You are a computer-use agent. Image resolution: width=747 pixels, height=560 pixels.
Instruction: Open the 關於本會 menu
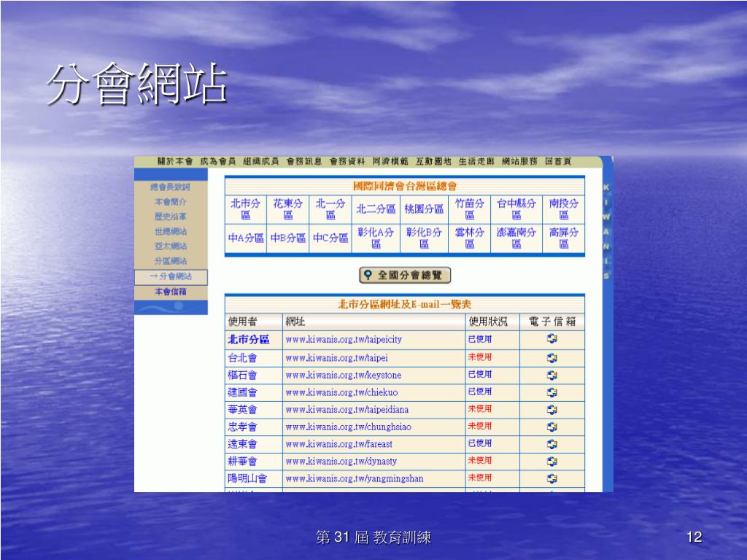click(x=175, y=161)
